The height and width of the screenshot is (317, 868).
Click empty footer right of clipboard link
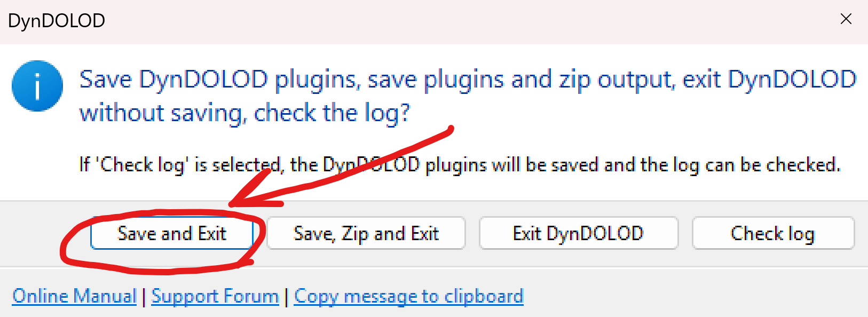click(694, 296)
